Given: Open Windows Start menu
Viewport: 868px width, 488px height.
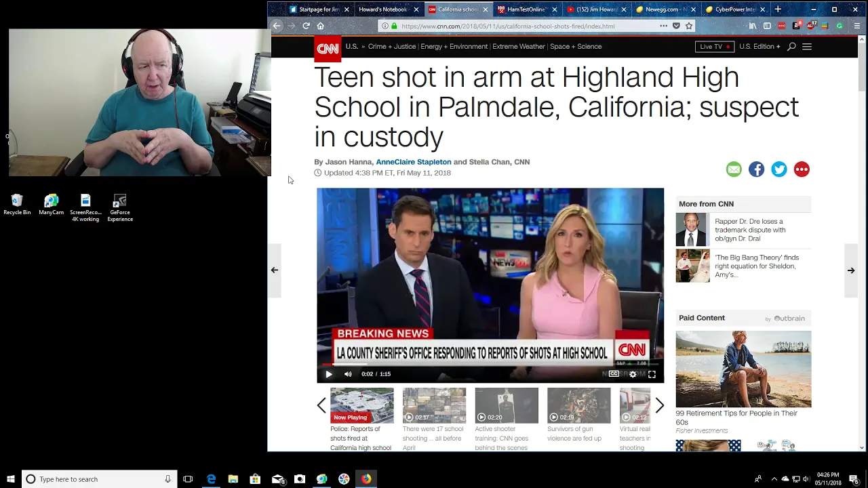Looking at the screenshot, I should (10, 479).
